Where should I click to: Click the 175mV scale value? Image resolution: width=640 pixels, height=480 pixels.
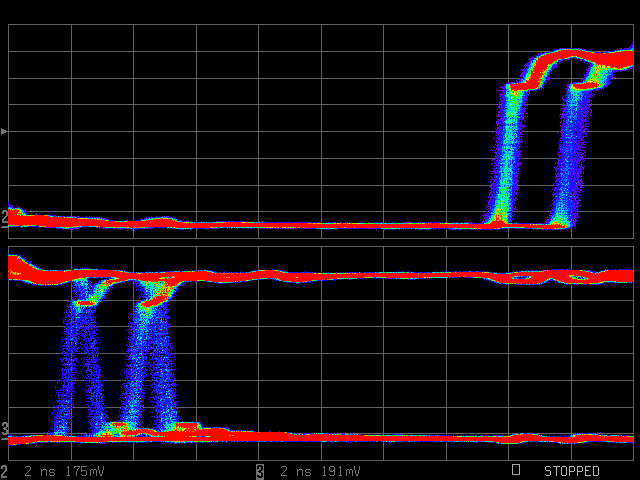pyautogui.click(x=85, y=471)
